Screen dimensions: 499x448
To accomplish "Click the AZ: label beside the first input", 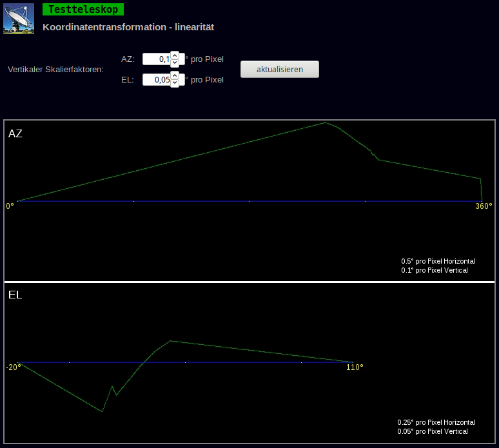I will [128, 59].
